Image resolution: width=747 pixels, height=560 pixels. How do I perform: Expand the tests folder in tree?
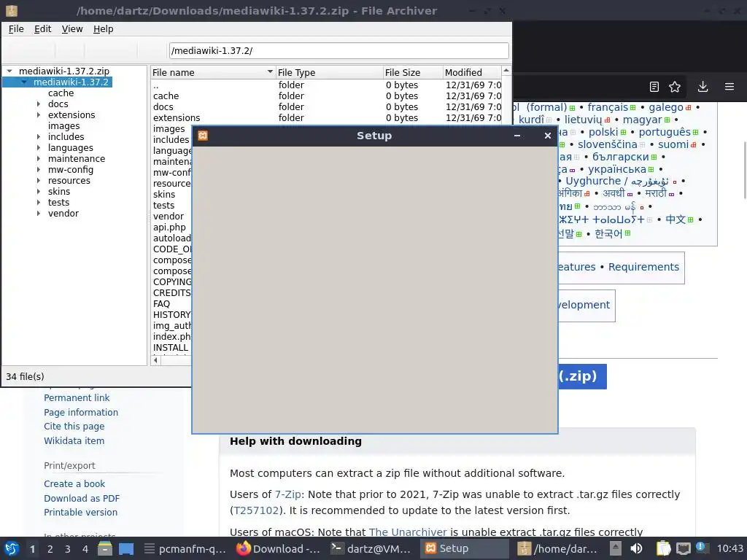[39, 203]
